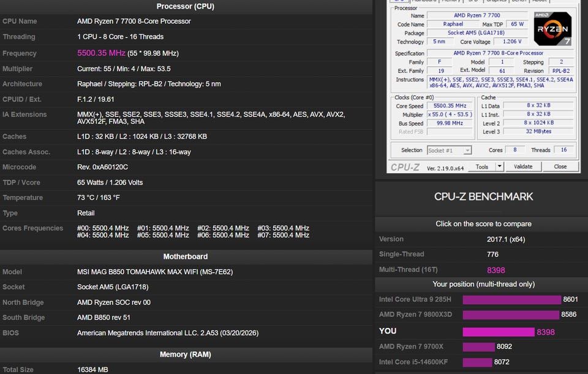588x374 pixels.
Task: Click the Caches value 'L1D : 32 KB'
Action: tap(142, 137)
